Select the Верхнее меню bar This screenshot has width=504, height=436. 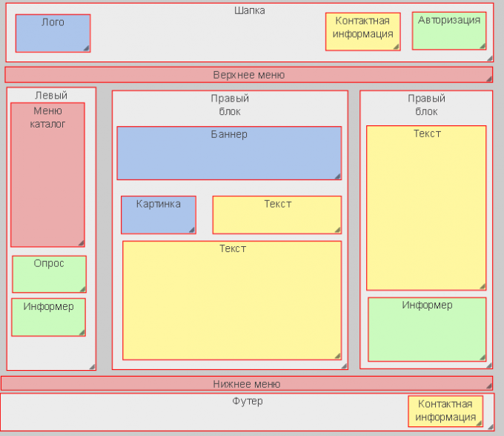(x=248, y=75)
